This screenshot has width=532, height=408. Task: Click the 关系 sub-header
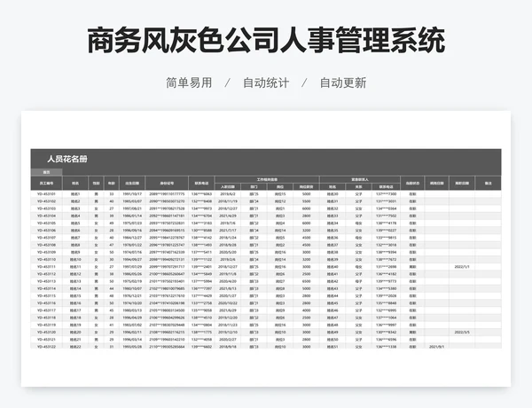[358, 186]
